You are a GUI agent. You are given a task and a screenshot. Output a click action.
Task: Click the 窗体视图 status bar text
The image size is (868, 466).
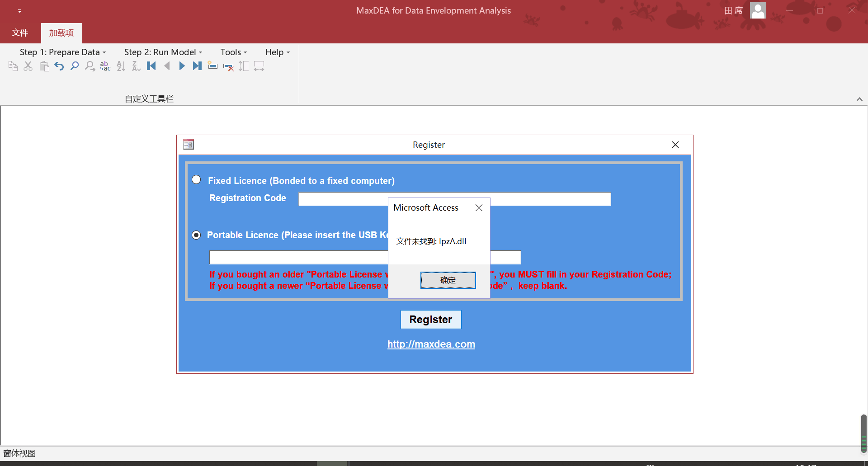pos(19,453)
